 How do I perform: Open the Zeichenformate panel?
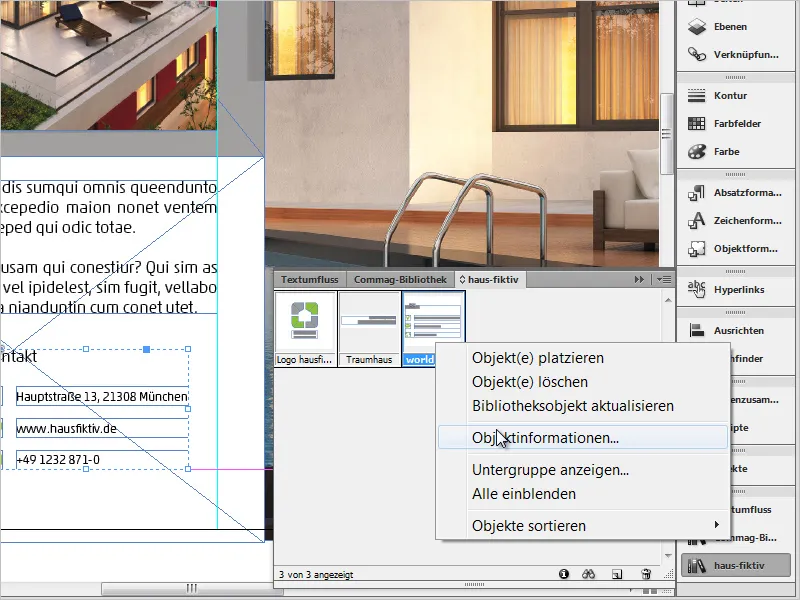[735, 221]
